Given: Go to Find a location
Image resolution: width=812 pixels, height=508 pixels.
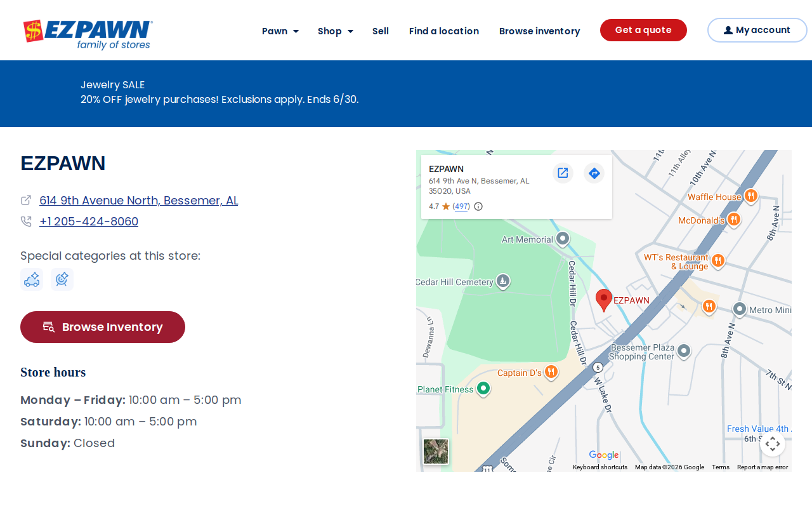Looking at the screenshot, I should pyautogui.click(x=444, y=30).
